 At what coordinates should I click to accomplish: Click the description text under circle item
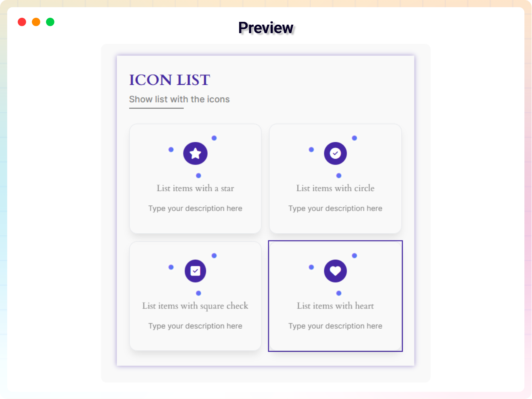click(x=335, y=209)
